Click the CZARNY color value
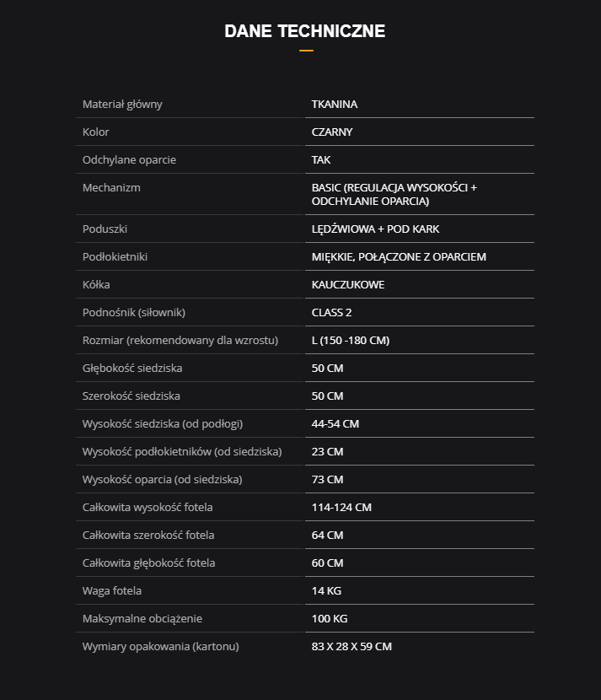Screen dimensions: 601x700 (332, 132)
